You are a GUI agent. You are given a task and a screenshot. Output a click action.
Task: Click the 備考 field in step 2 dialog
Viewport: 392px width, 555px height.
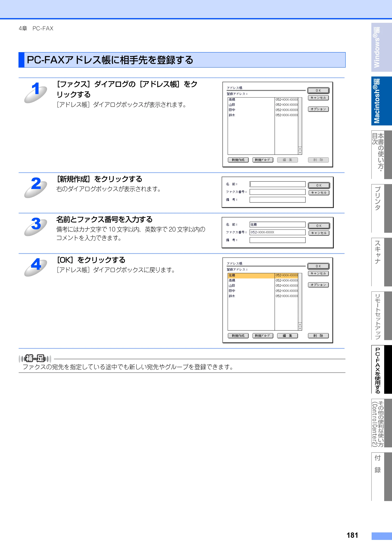(278, 200)
